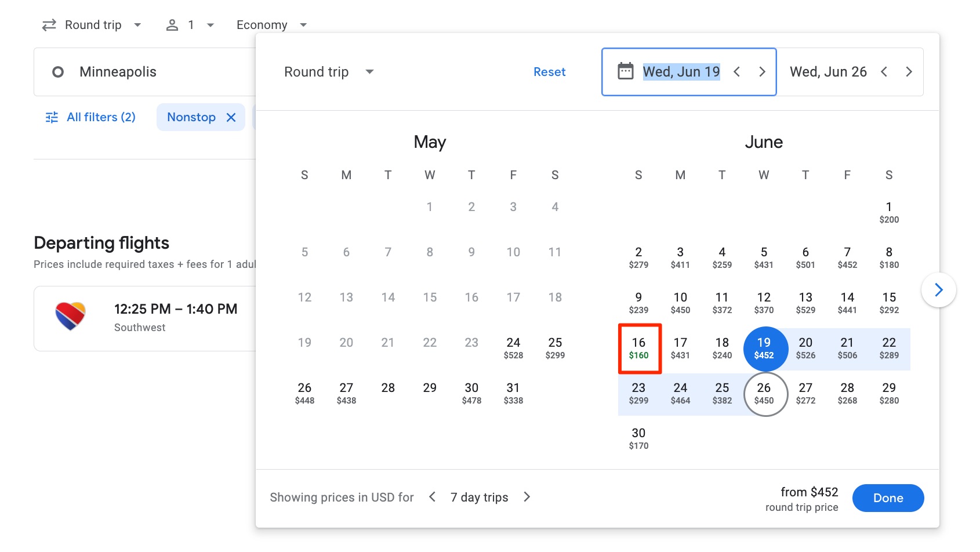
Task: Click the passenger person icon
Action: [172, 24]
